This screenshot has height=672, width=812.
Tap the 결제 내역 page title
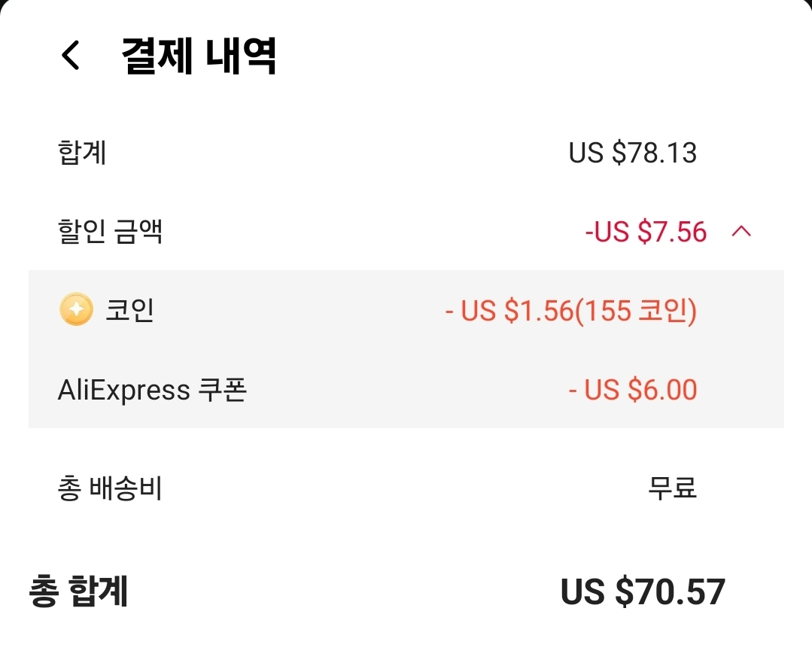[x=199, y=56]
